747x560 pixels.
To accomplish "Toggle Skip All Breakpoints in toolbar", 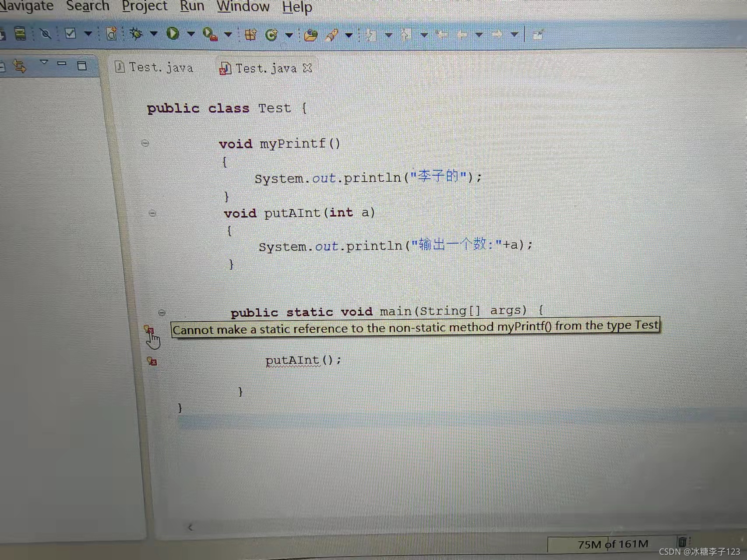I will pyautogui.click(x=45, y=34).
